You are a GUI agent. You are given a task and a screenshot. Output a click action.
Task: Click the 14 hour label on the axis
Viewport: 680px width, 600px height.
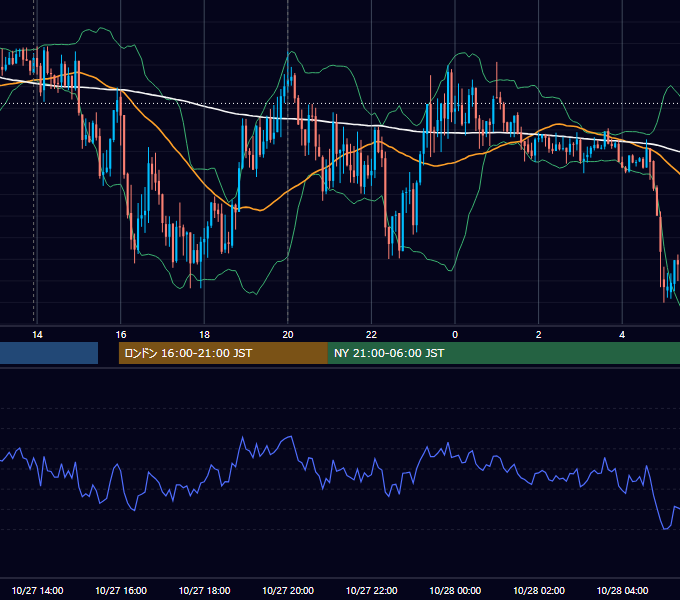tap(37, 335)
